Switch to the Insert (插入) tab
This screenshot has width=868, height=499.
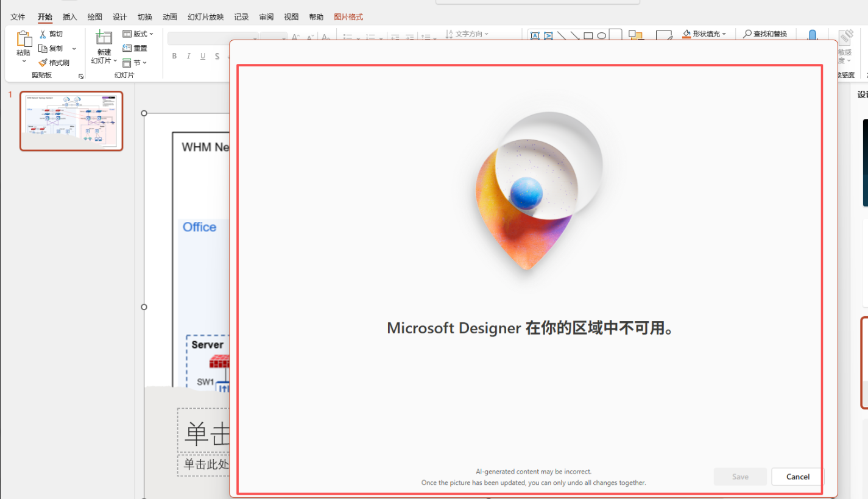point(70,17)
